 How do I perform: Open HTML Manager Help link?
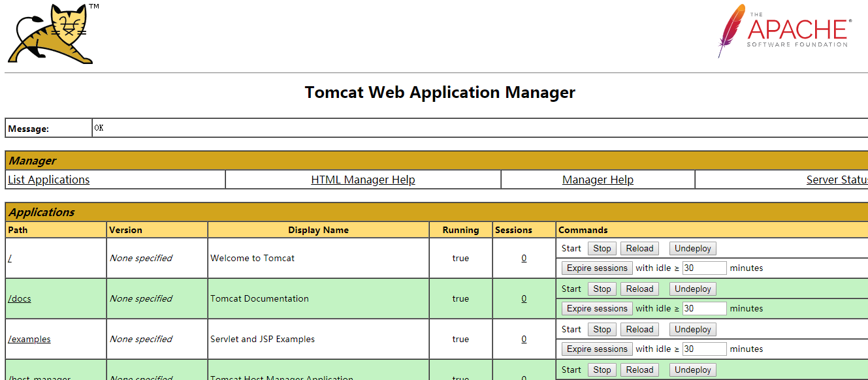tap(363, 180)
